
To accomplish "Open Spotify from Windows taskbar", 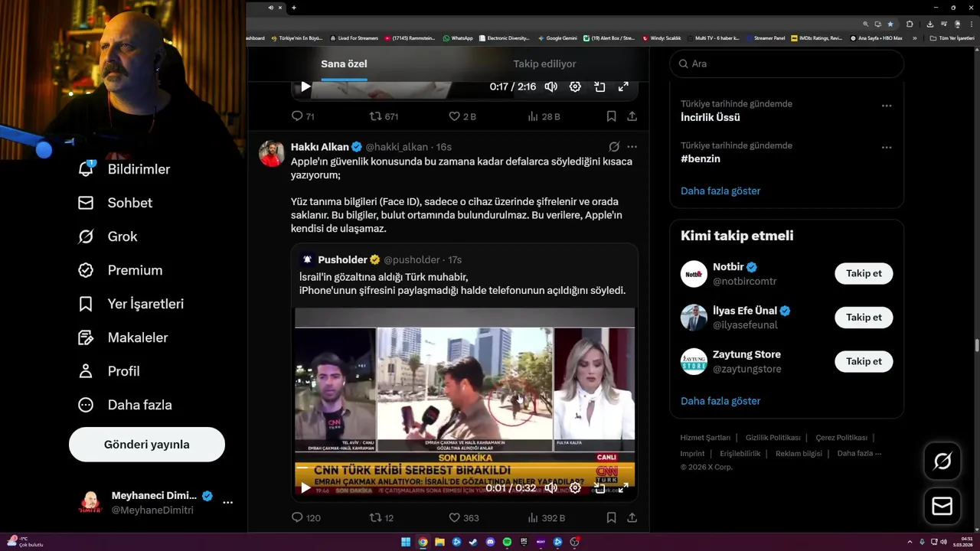I will [x=507, y=542].
